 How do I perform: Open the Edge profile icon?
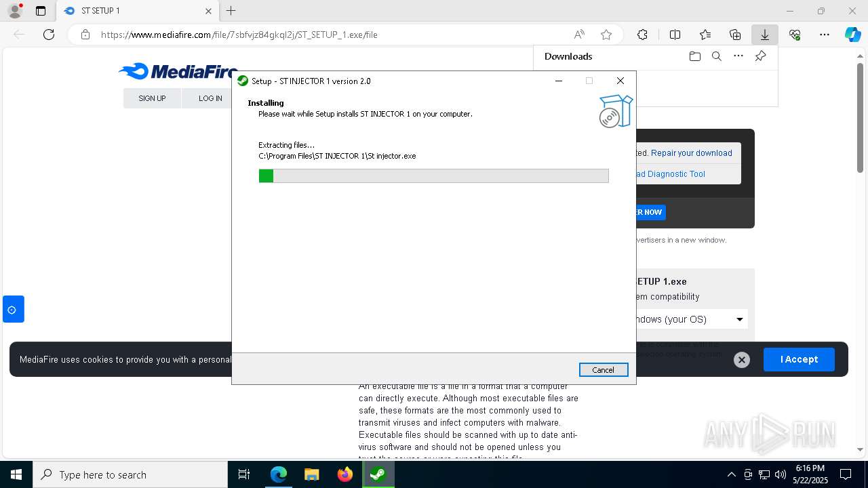point(14,11)
